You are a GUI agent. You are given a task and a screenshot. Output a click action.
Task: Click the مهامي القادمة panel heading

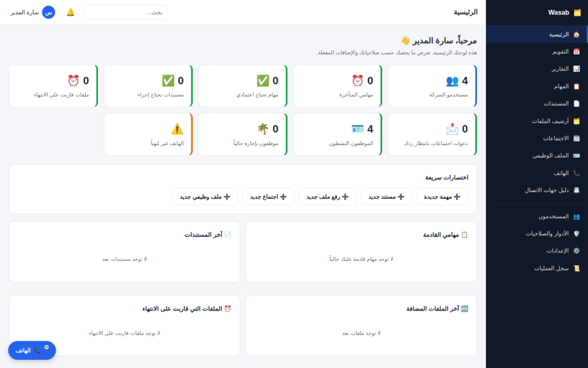tap(445, 235)
